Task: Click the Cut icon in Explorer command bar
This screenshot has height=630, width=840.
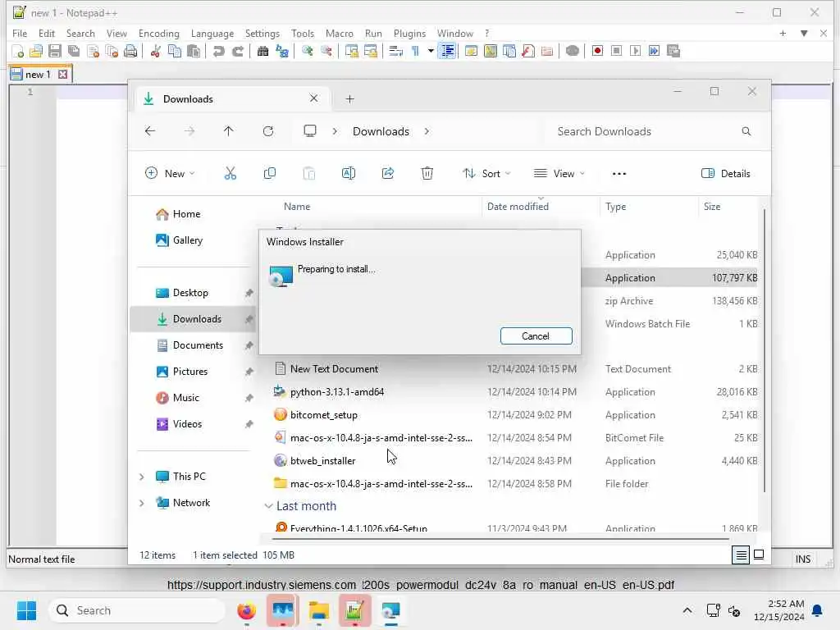Action: (x=230, y=173)
